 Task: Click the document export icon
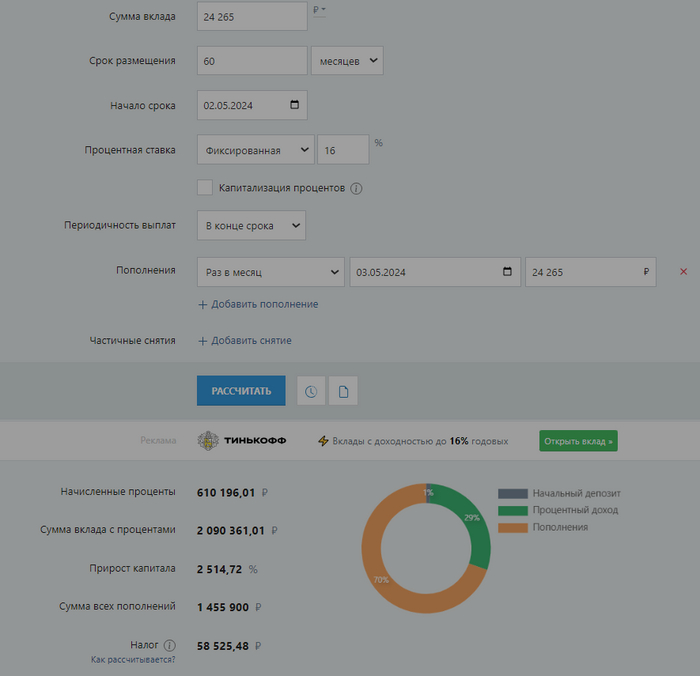[343, 391]
